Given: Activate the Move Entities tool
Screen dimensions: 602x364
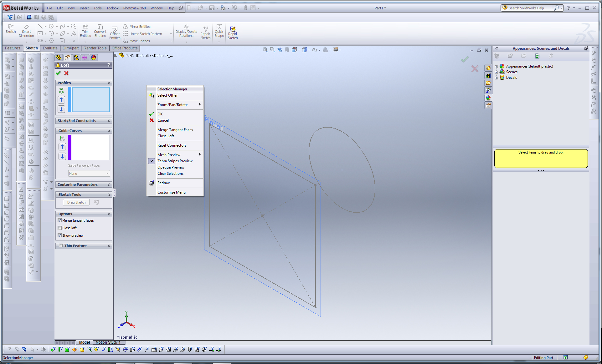Looking at the screenshot, I should coord(136,41).
